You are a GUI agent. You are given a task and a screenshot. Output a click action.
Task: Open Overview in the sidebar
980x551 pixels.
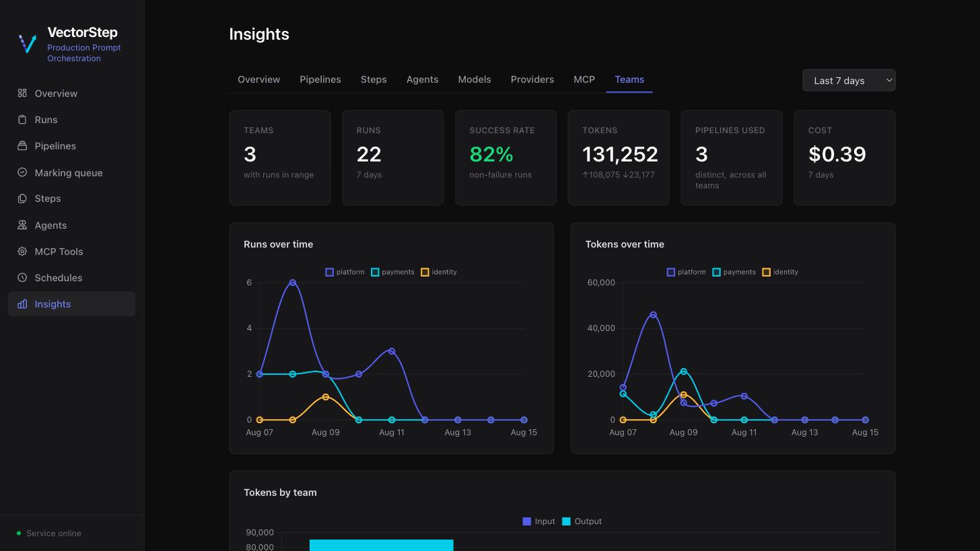[71, 93]
